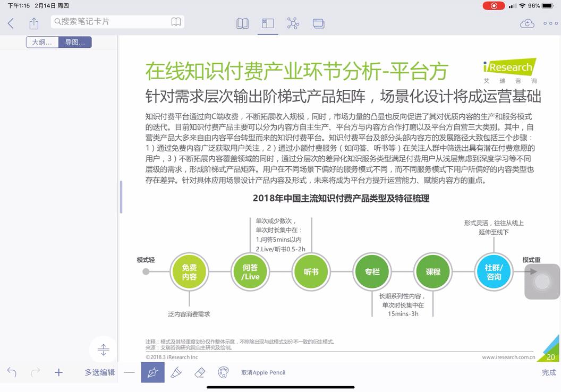The image size is (561, 392).
Task: Tap 取消Apple Pencil to disable pencil mode
Action: [x=262, y=372]
